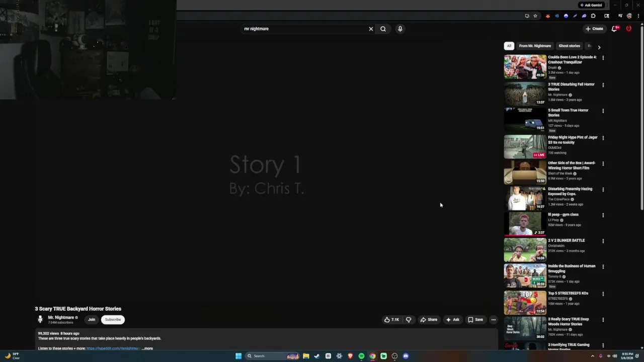The image size is (644, 362).
Task: Open options for 5 Small Town True Horror video
Action: tap(603, 111)
